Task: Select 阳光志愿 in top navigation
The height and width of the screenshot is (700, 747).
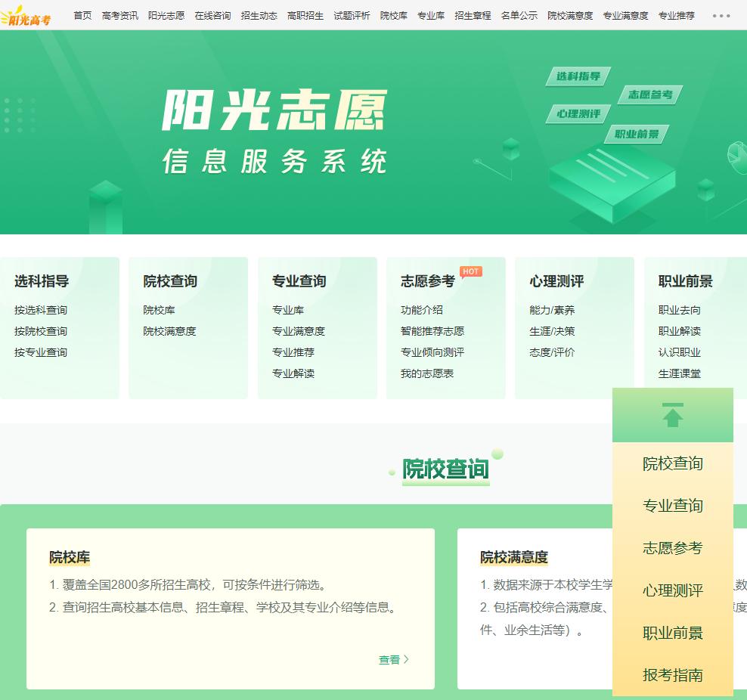Action: [x=166, y=16]
